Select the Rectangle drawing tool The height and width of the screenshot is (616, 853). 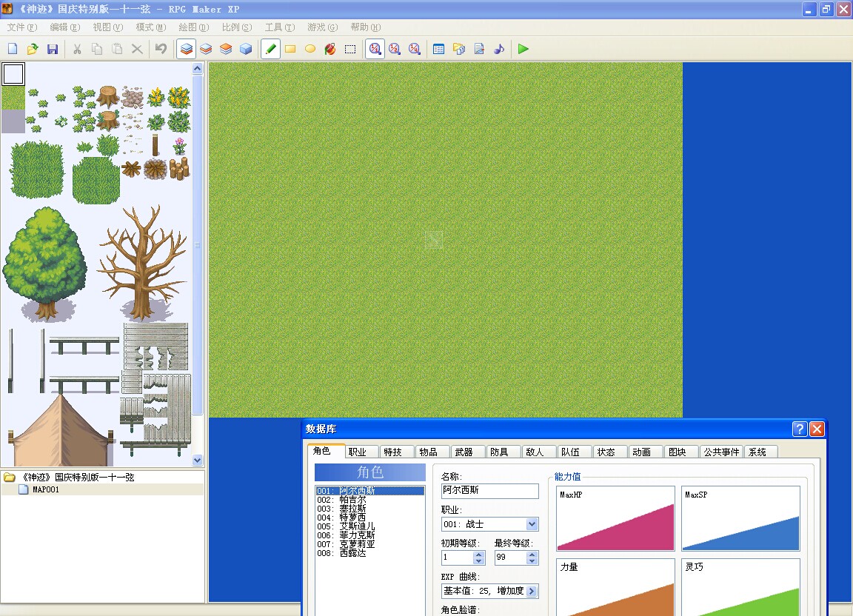290,49
